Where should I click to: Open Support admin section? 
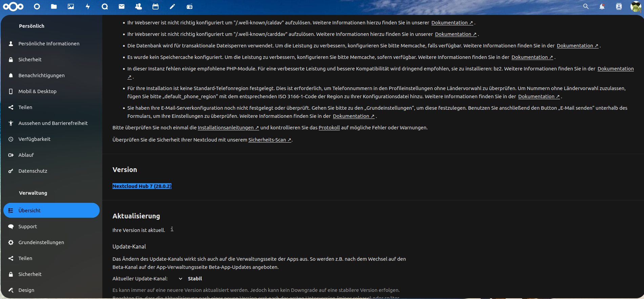(x=51, y=227)
